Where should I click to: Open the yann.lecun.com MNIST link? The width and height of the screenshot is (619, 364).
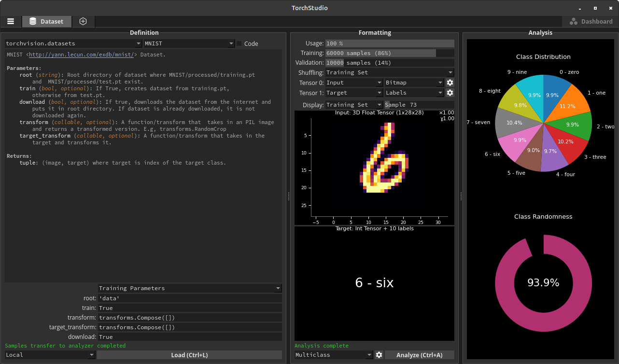(81, 55)
